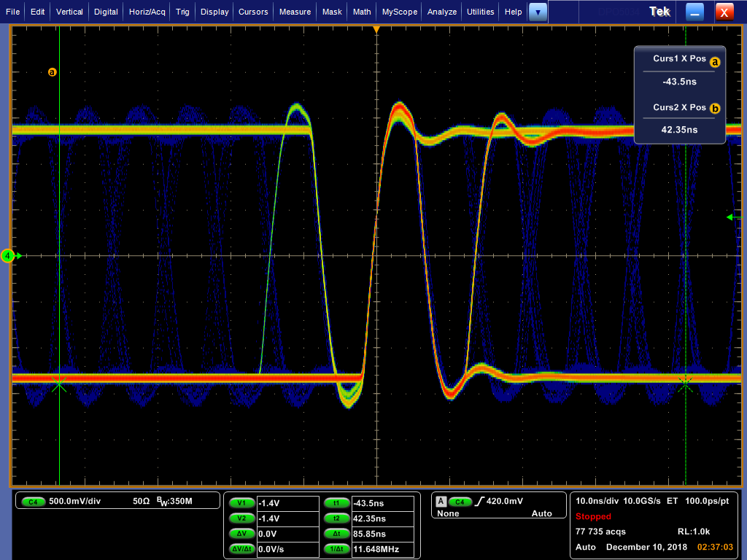Screen dimensions: 747x560
Task: Select the cursor a marker on graticule
Action: [52, 72]
